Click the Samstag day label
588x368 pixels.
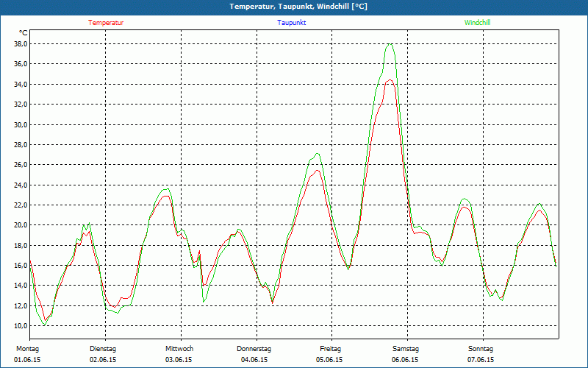(406, 349)
